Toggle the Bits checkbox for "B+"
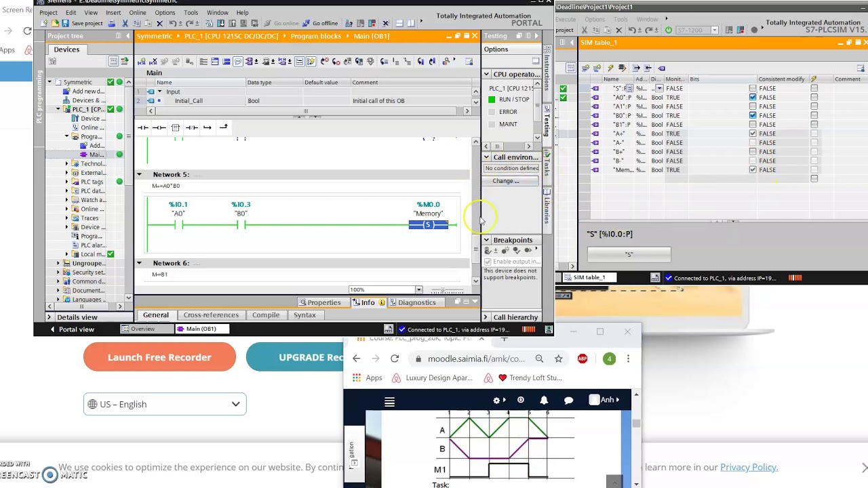This screenshot has width=868, height=488. pos(753,152)
